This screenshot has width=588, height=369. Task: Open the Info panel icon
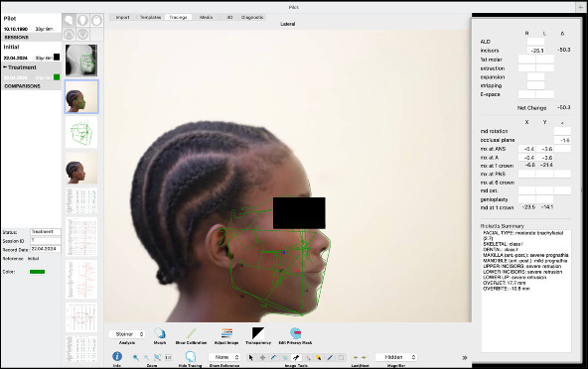(117, 356)
